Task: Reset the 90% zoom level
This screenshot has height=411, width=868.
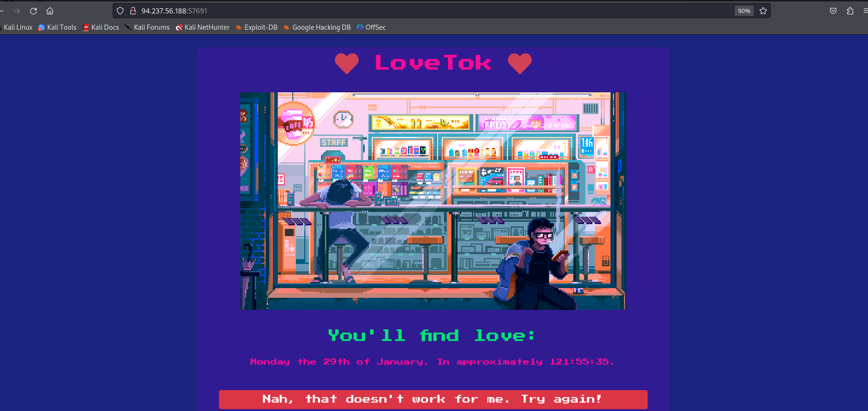Action: 744,11
